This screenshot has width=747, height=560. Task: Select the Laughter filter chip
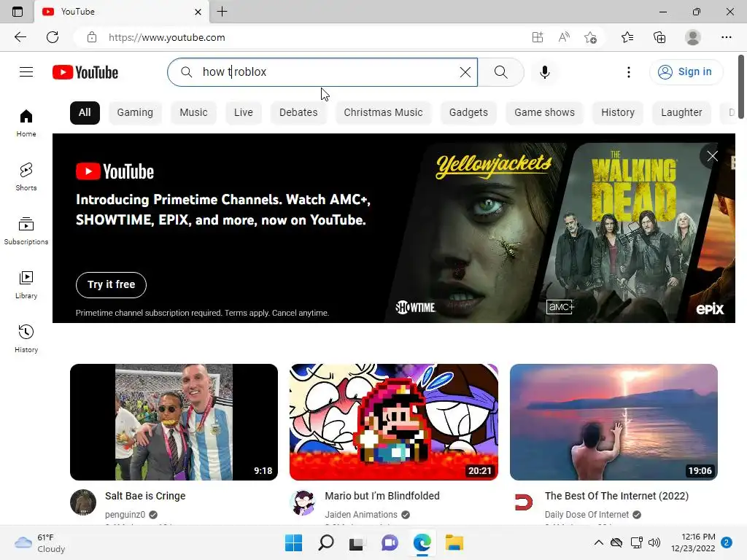[x=681, y=112]
